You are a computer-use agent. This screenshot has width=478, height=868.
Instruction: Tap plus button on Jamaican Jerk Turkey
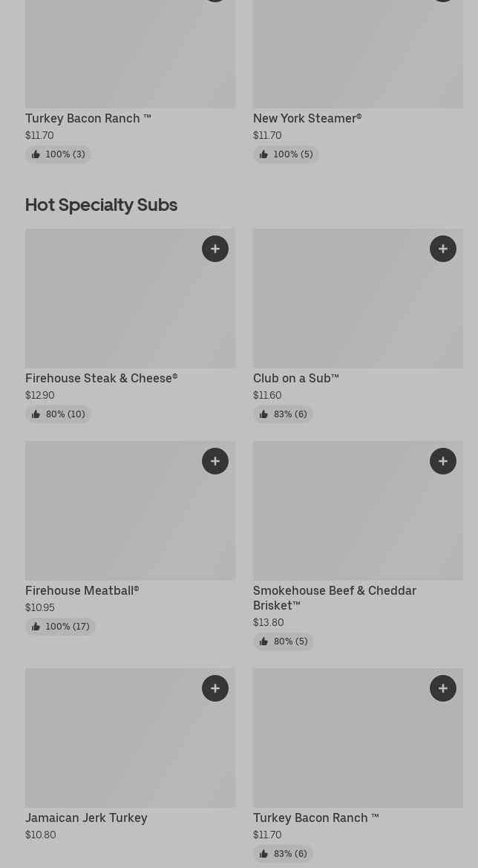pos(215,688)
